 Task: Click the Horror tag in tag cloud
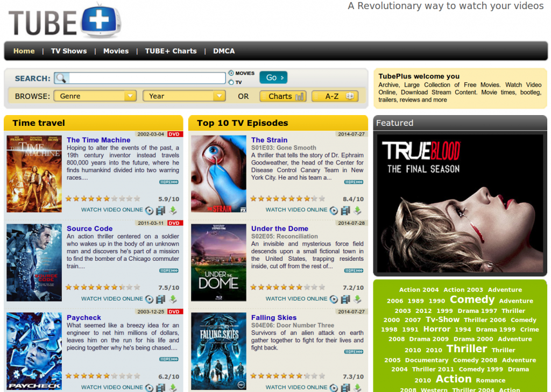click(x=437, y=329)
